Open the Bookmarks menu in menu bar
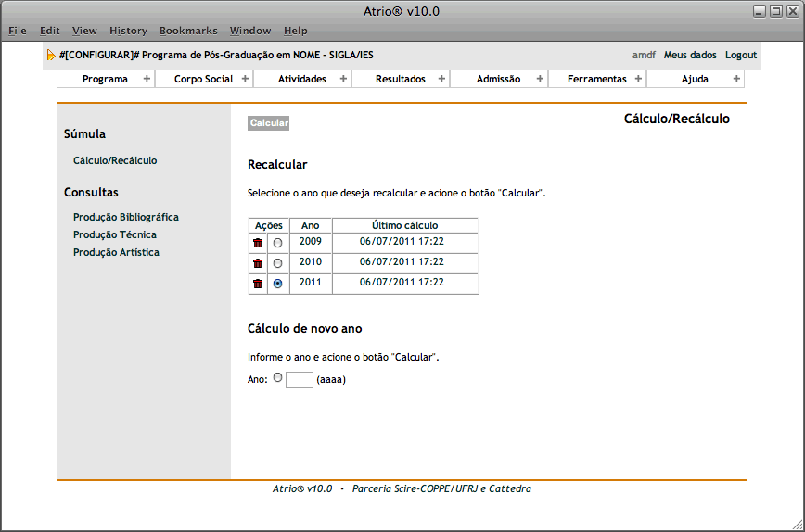Viewport: 805px width, 532px height. (188, 31)
